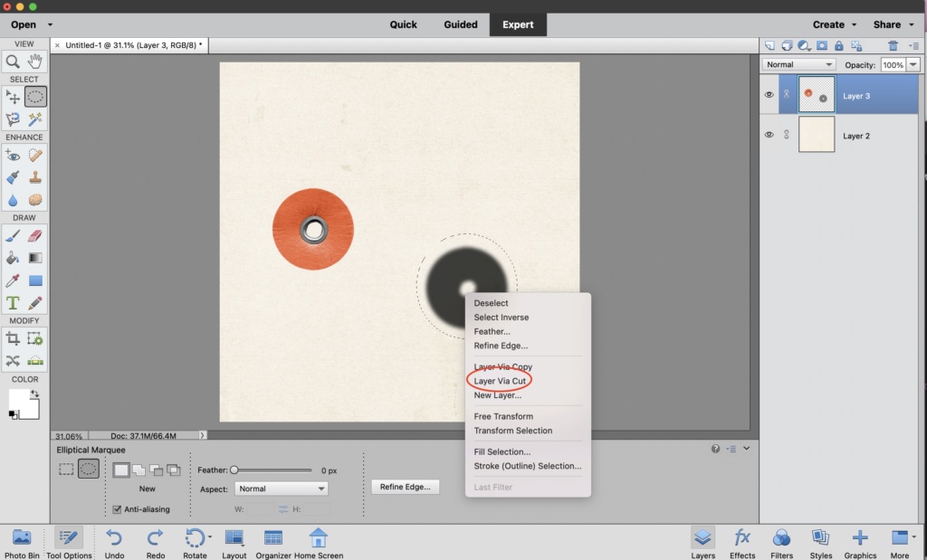927x560 pixels.
Task: Select the Elliptical Marquee tool in toolbox
Action: [x=35, y=97]
